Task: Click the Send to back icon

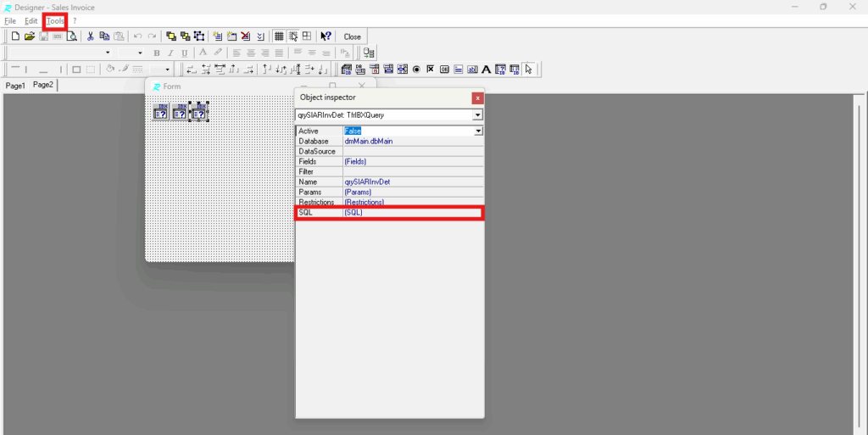Action: tap(185, 36)
